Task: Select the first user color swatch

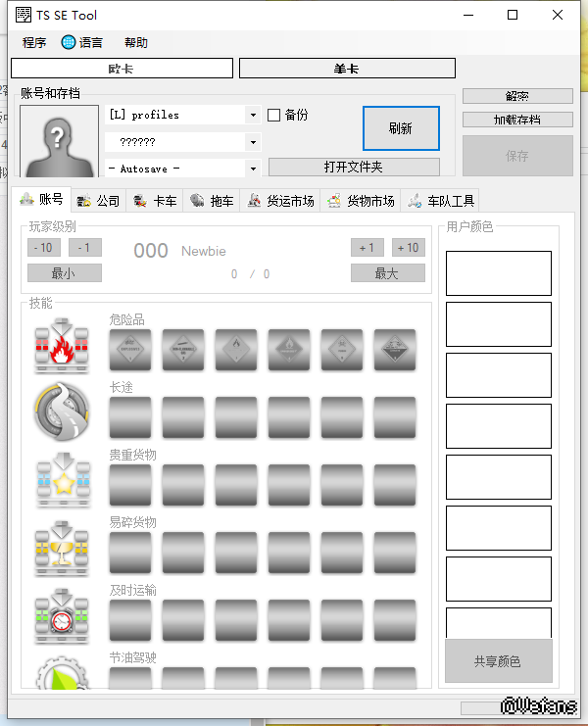Action: coord(498,273)
